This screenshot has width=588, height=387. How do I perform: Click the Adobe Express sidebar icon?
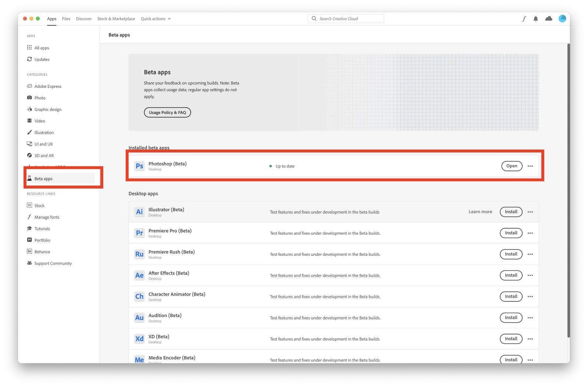(29, 86)
